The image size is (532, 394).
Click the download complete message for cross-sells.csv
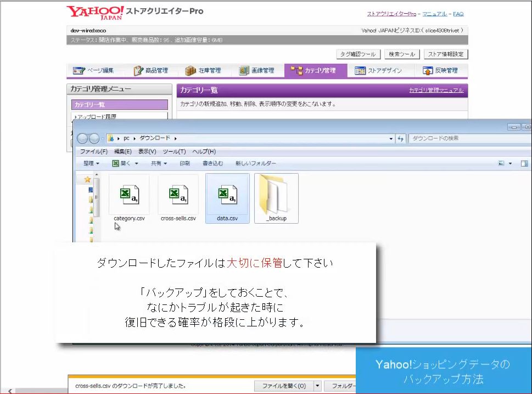tap(131, 386)
